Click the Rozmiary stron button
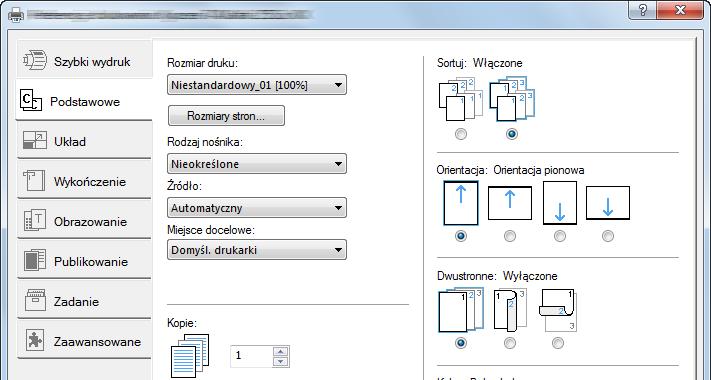 [x=226, y=116]
